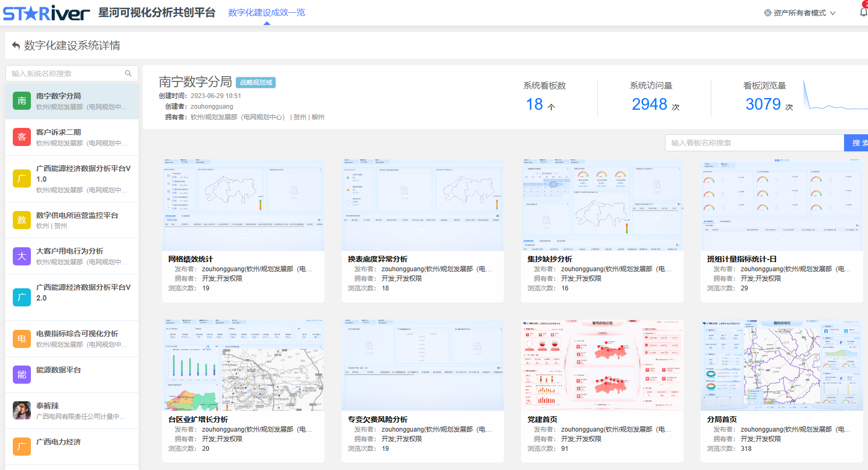The height and width of the screenshot is (470, 868).
Task: Click the orange 电 icon for 电费指标综合可视化分析
Action: (x=22, y=338)
